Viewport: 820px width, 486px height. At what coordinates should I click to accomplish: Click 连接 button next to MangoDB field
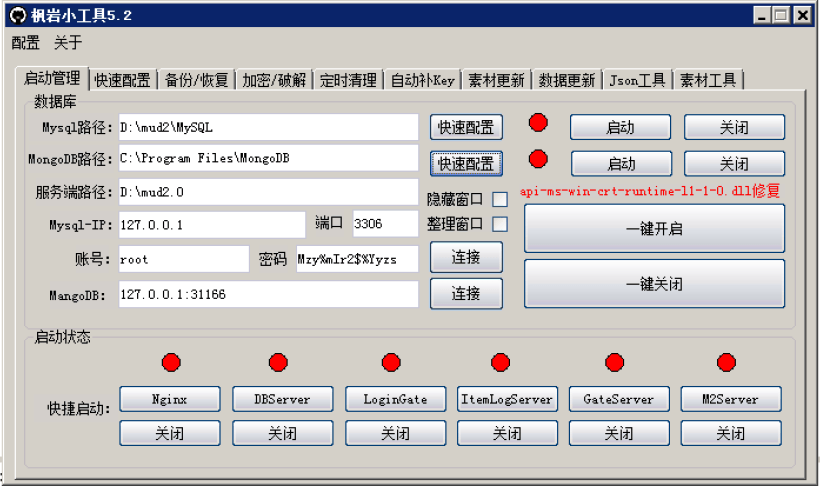(466, 293)
